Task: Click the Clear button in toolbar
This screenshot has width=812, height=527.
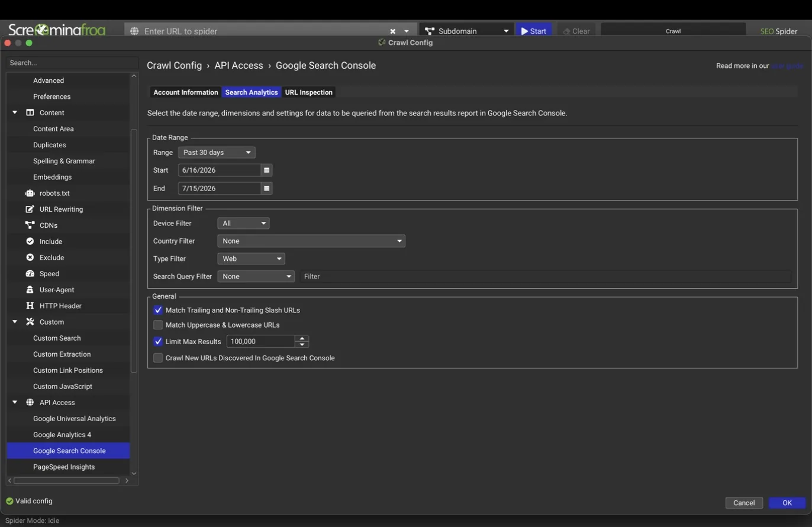Action: tap(576, 31)
